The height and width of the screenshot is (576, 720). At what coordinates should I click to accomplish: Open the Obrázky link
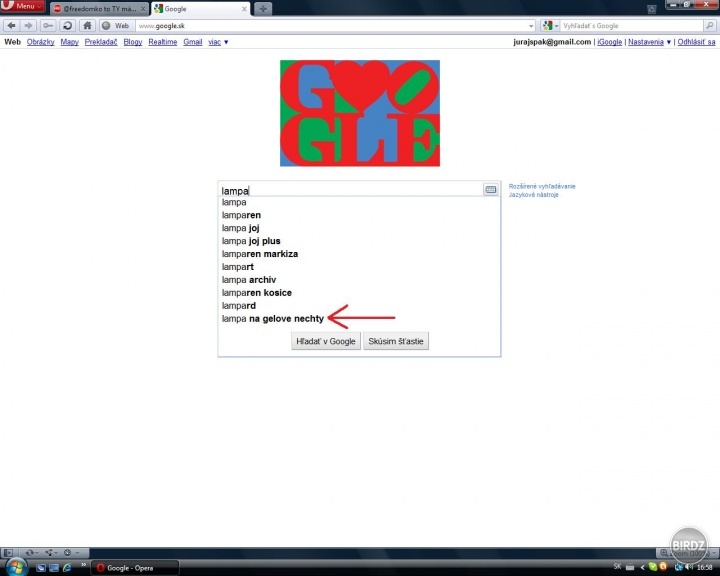click(x=40, y=42)
